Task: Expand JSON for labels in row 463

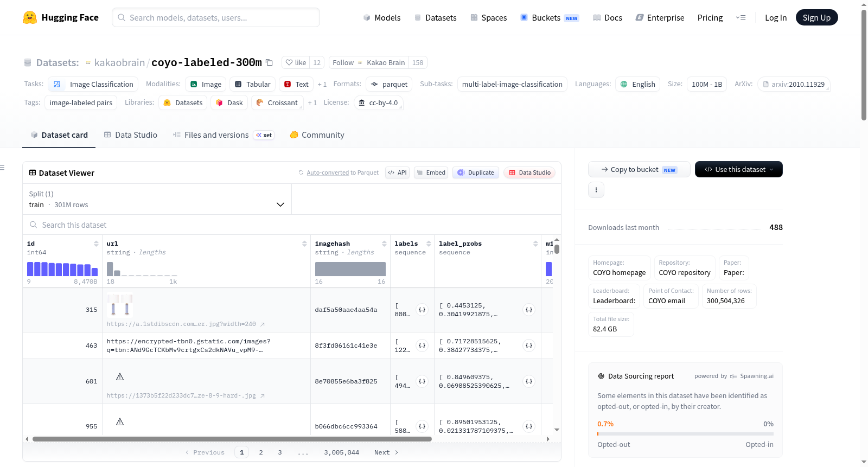Action: tap(422, 346)
